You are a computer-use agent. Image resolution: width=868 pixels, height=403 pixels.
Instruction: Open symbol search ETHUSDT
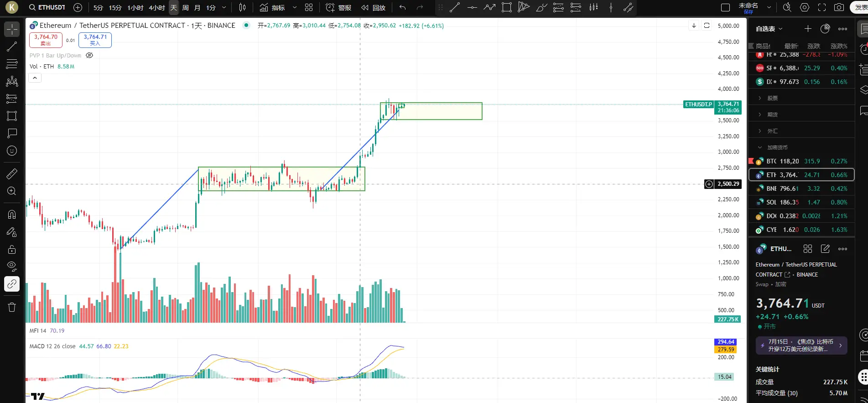click(x=47, y=8)
